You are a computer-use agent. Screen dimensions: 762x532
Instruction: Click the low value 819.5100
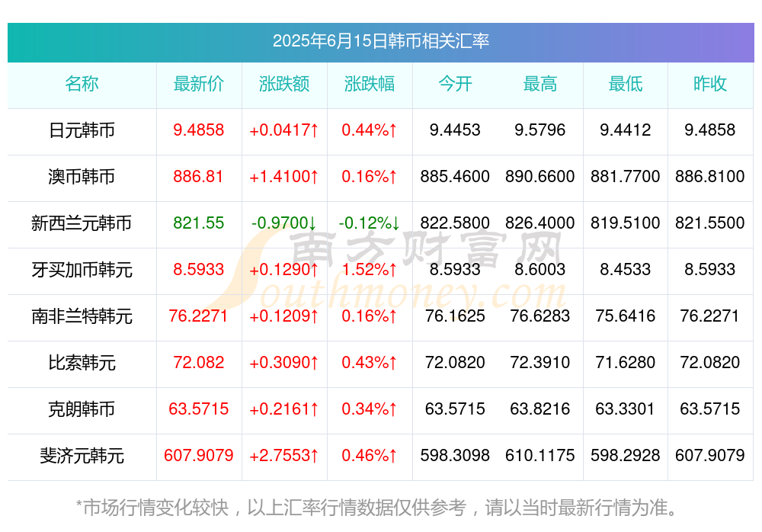click(x=626, y=223)
